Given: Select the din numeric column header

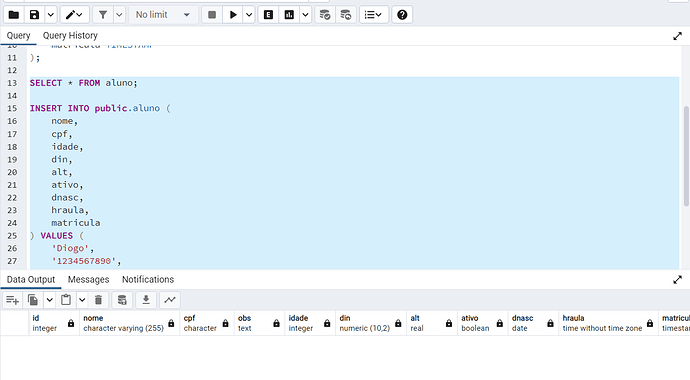Looking at the screenshot, I should [371, 323].
